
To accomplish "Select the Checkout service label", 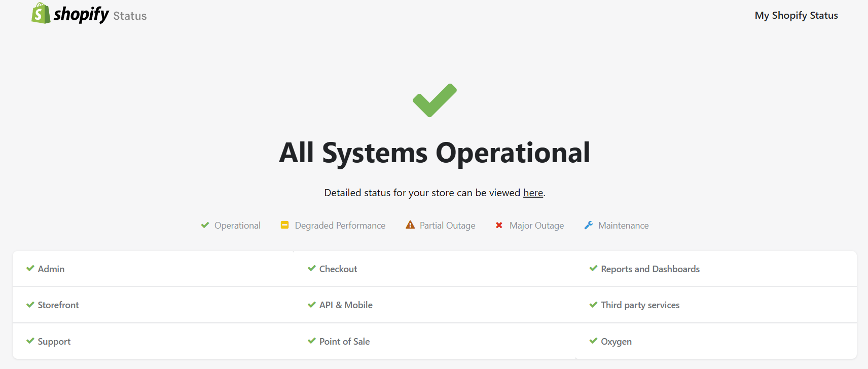I will pos(338,269).
